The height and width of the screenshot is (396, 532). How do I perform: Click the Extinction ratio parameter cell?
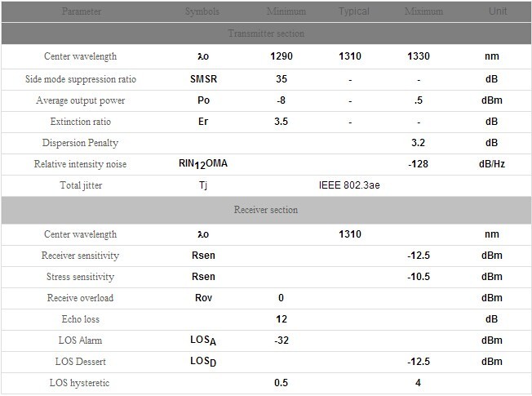pos(81,122)
